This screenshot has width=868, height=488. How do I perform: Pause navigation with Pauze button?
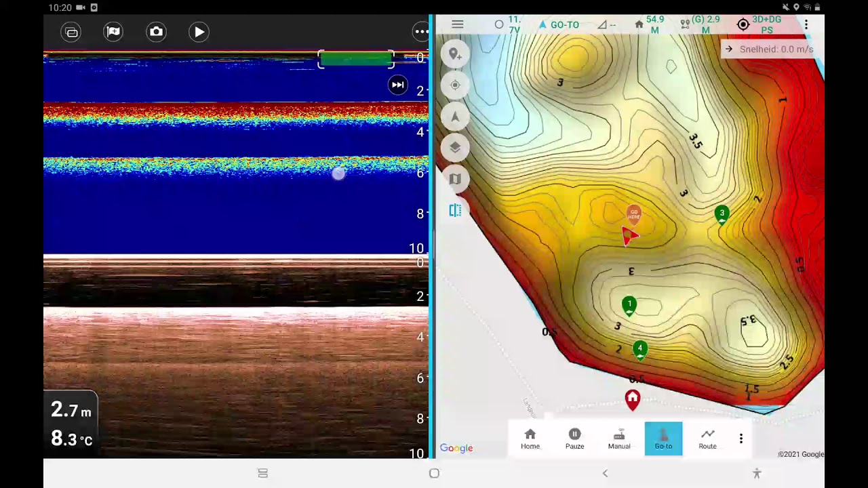click(x=574, y=439)
